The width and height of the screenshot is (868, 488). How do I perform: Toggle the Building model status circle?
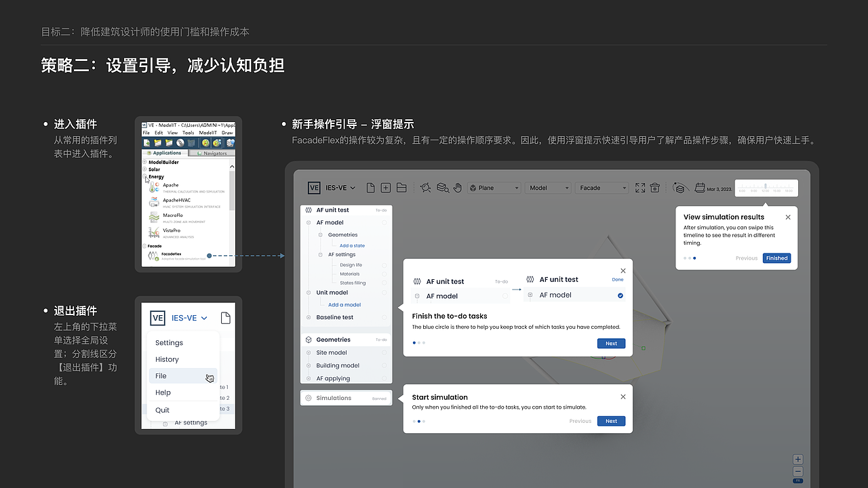coord(384,365)
